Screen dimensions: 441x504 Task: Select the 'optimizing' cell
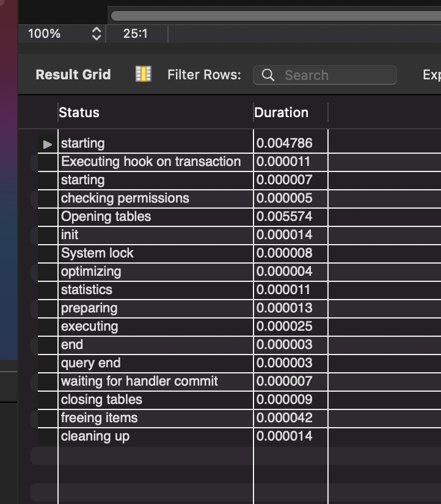pyautogui.click(x=156, y=272)
